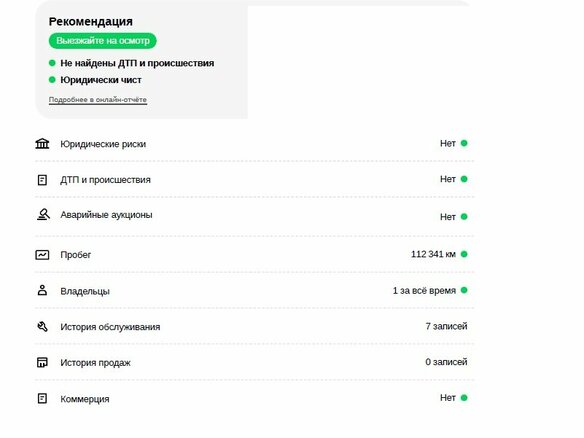
Task: Select the storefront icon beside История продаж
Action: pos(42,362)
